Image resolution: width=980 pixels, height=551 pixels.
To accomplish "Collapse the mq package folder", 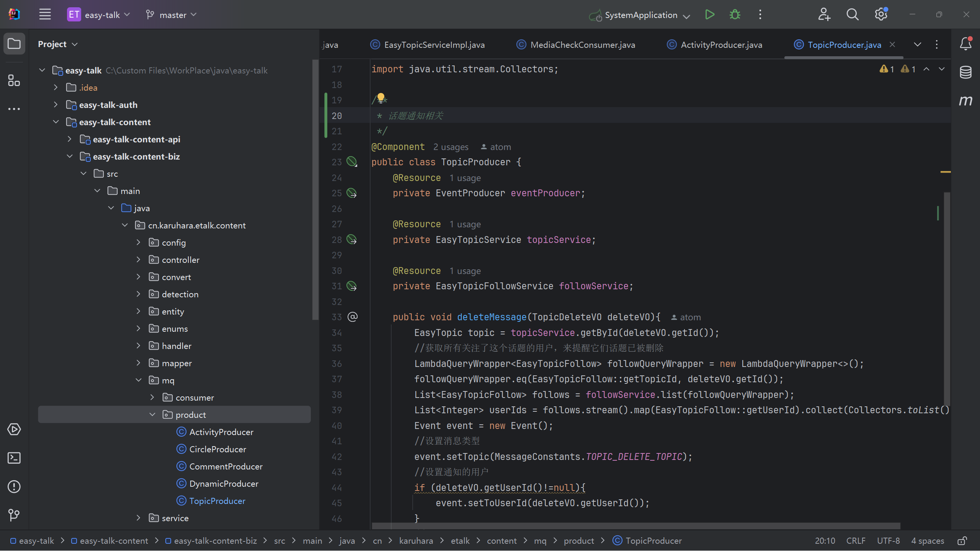I will 139,380.
